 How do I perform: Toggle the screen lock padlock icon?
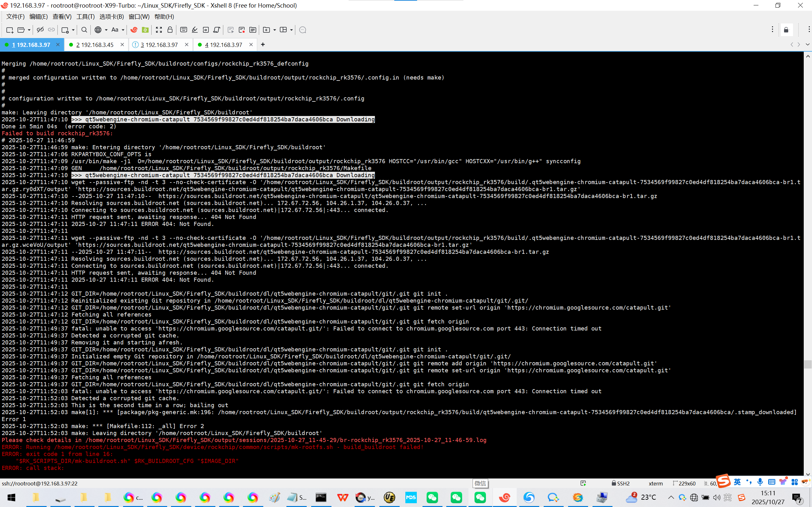pyautogui.click(x=170, y=30)
